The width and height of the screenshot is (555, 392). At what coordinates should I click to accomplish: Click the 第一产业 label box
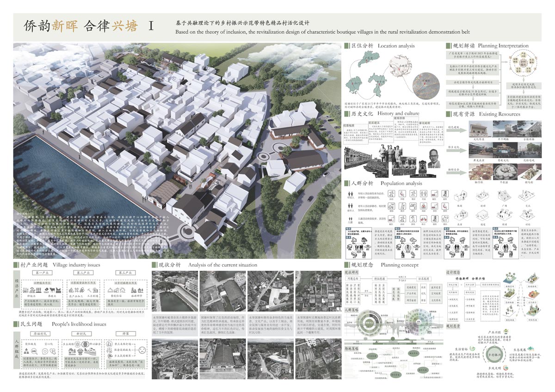[43, 274]
